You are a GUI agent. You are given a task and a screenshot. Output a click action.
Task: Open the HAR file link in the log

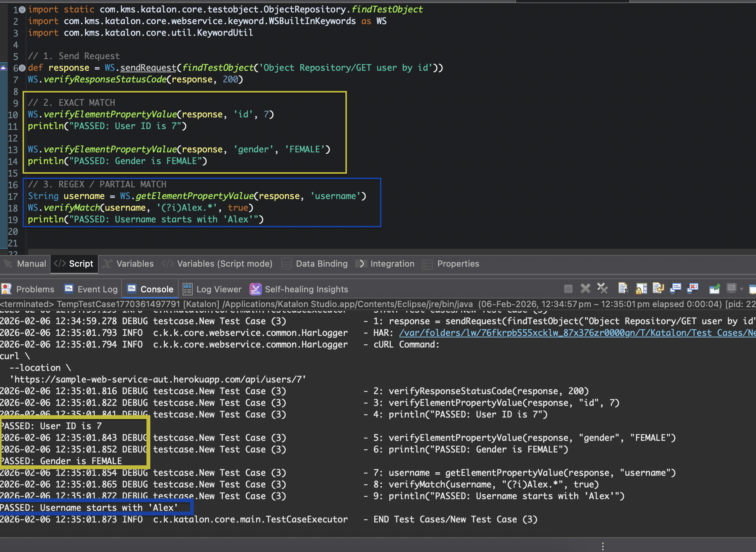click(544, 333)
